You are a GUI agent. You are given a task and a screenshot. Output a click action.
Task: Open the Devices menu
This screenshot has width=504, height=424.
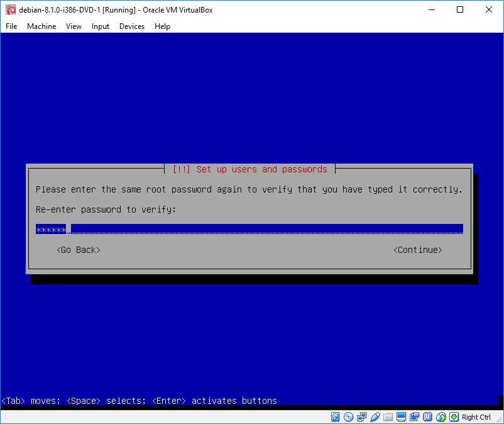click(x=132, y=26)
